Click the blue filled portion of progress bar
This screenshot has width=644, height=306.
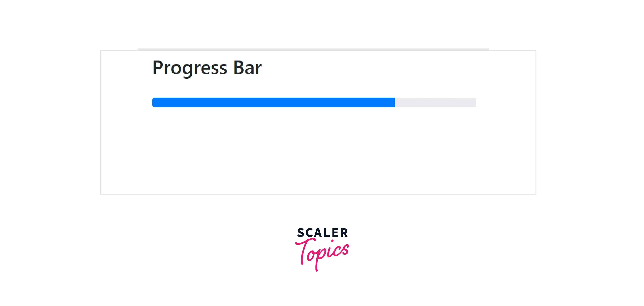pyautogui.click(x=273, y=102)
